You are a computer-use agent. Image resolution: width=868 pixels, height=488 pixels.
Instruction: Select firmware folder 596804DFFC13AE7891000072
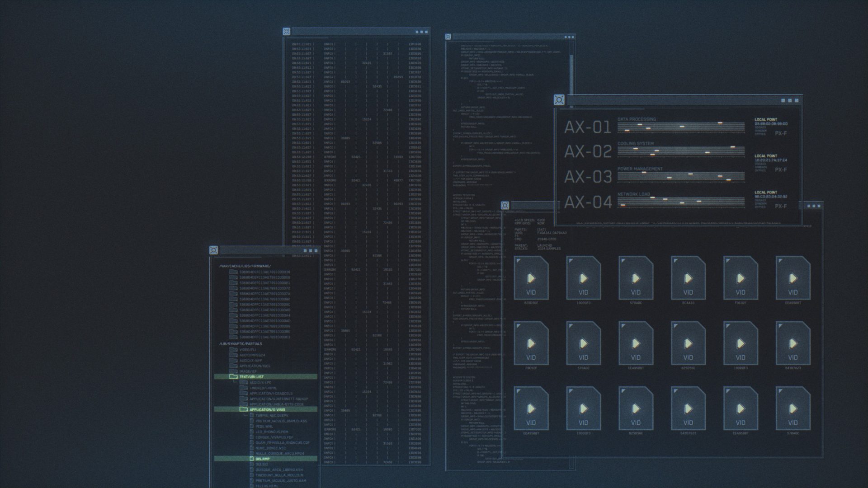(x=264, y=288)
